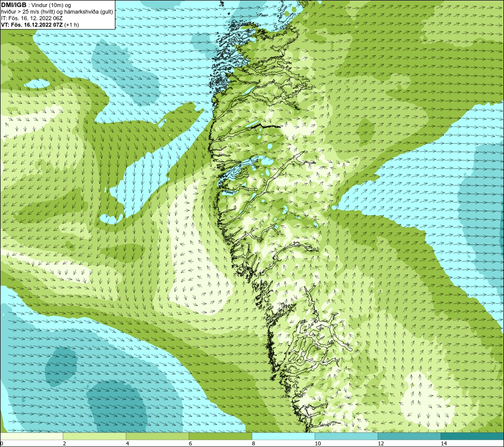Select the turquoise legend swatch between 10 and 12

point(347,436)
